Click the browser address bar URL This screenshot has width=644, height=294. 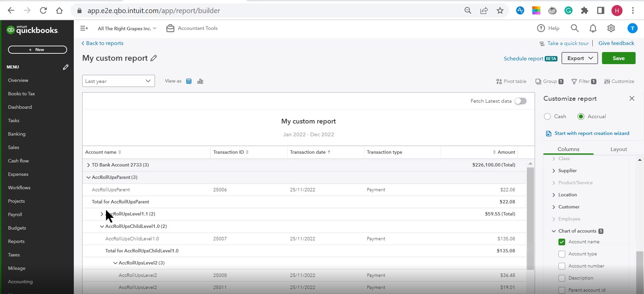click(154, 10)
